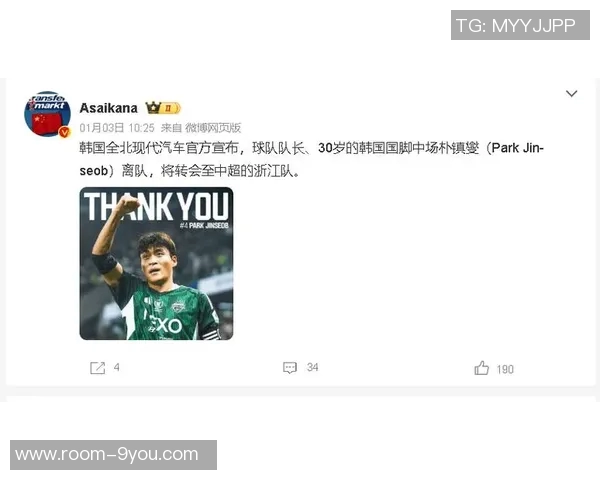Open the comments speech bubble icon
The height and width of the screenshot is (480, 600).
tap(290, 368)
